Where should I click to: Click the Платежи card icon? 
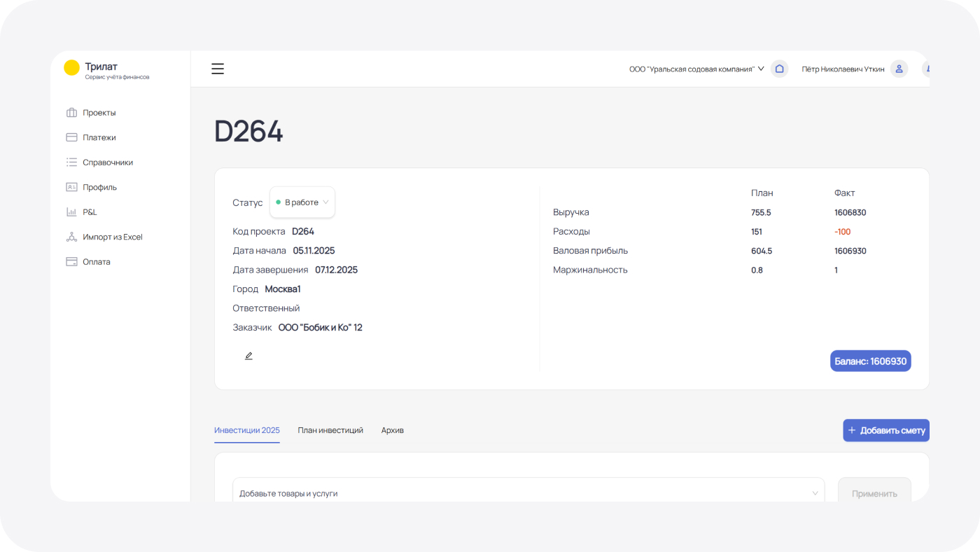(71, 137)
